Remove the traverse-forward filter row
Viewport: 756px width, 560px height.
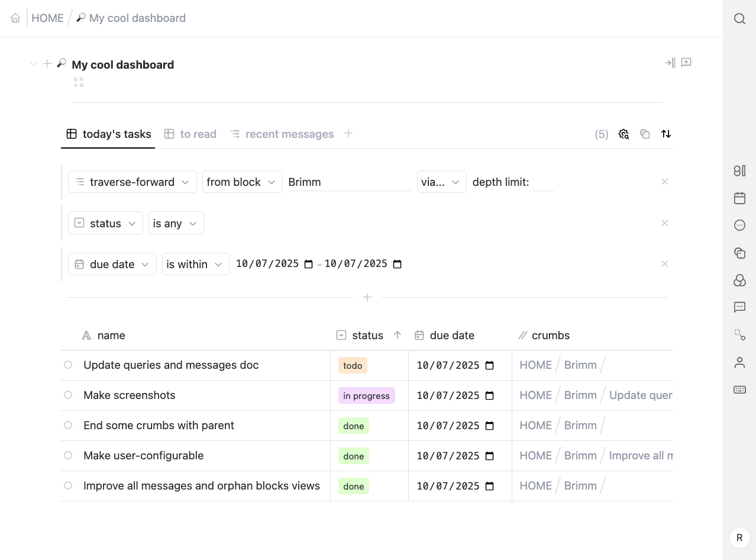pos(665,182)
